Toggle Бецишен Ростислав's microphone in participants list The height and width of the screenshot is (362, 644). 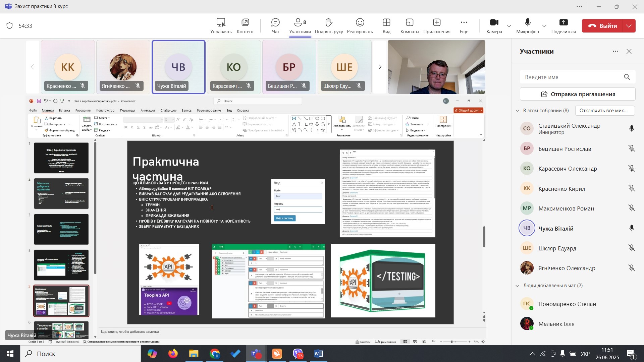pos(632,149)
